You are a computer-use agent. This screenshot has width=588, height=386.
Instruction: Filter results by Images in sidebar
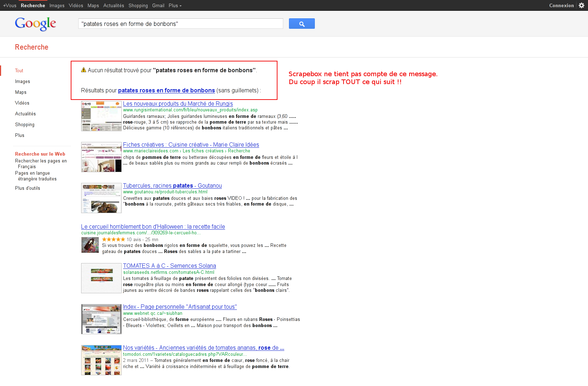tap(23, 82)
